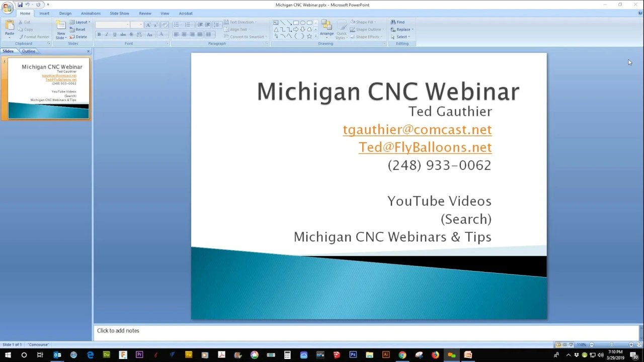The height and width of the screenshot is (362, 644).
Task: Open the Select dropdown
Action: (400, 37)
